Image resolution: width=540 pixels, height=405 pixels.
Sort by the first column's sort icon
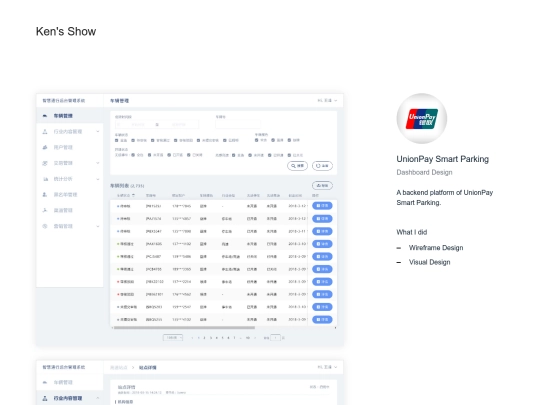[x=133, y=195]
